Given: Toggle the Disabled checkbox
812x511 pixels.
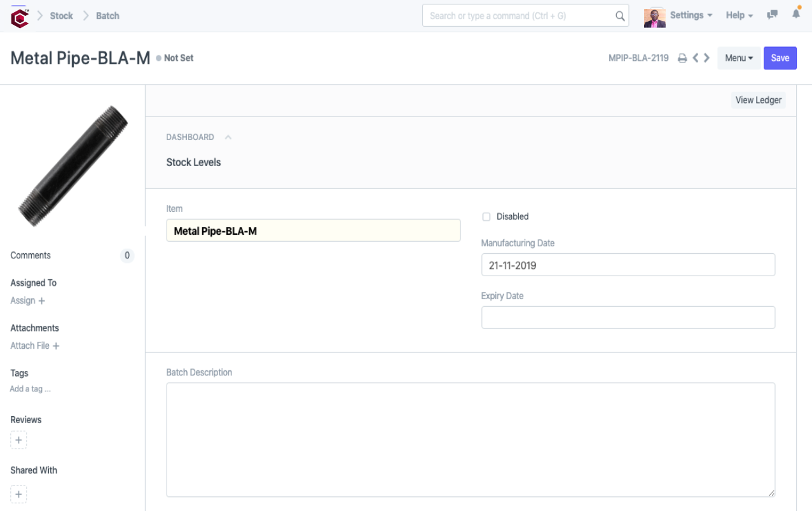Looking at the screenshot, I should (486, 216).
